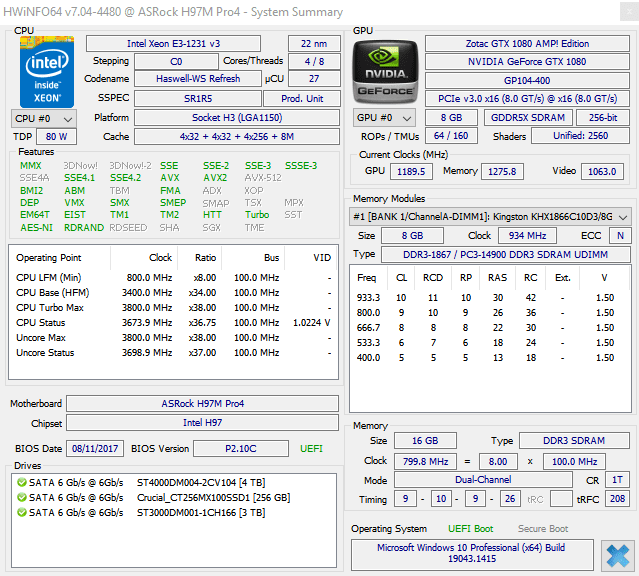The width and height of the screenshot is (639, 576).
Task: Click the 80 W TDP value
Action: (56, 137)
